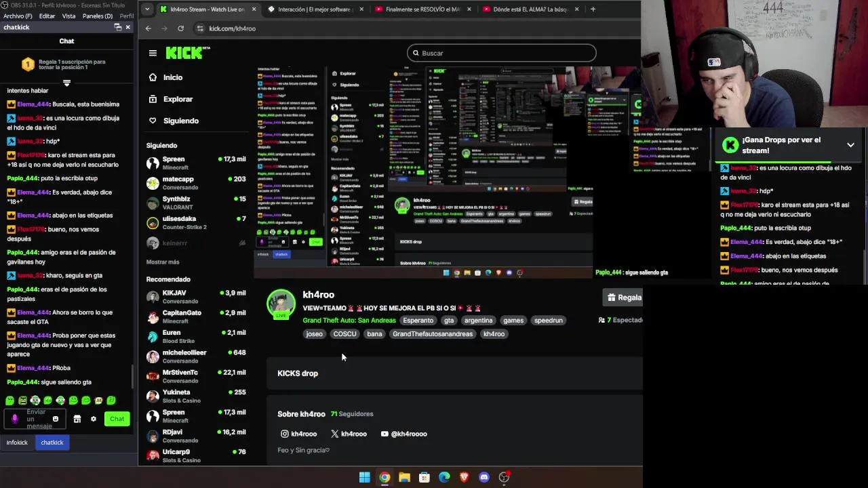Open the Kick sidebar hamburger menu

pos(153,53)
